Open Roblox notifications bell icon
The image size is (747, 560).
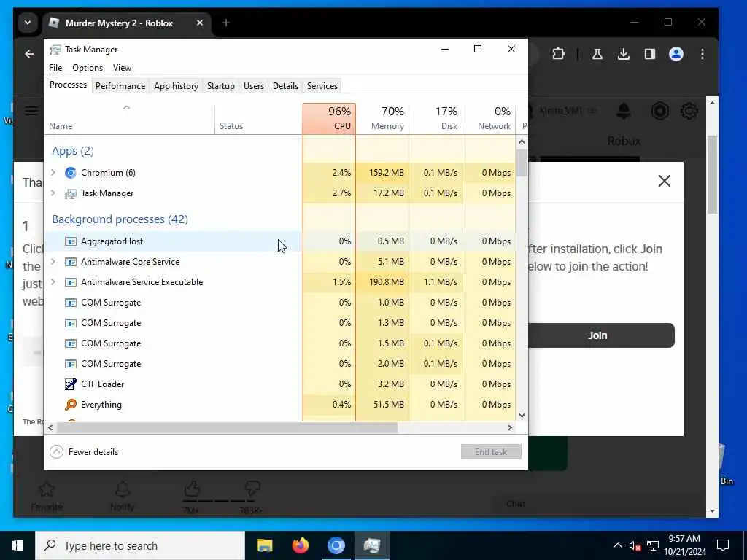tap(624, 111)
